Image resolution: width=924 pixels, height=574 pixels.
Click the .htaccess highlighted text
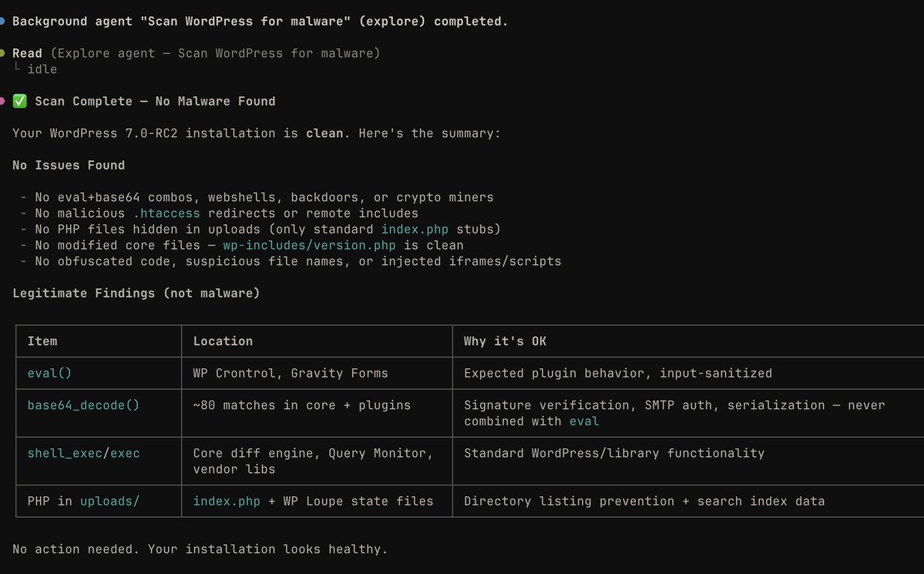click(x=166, y=213)
